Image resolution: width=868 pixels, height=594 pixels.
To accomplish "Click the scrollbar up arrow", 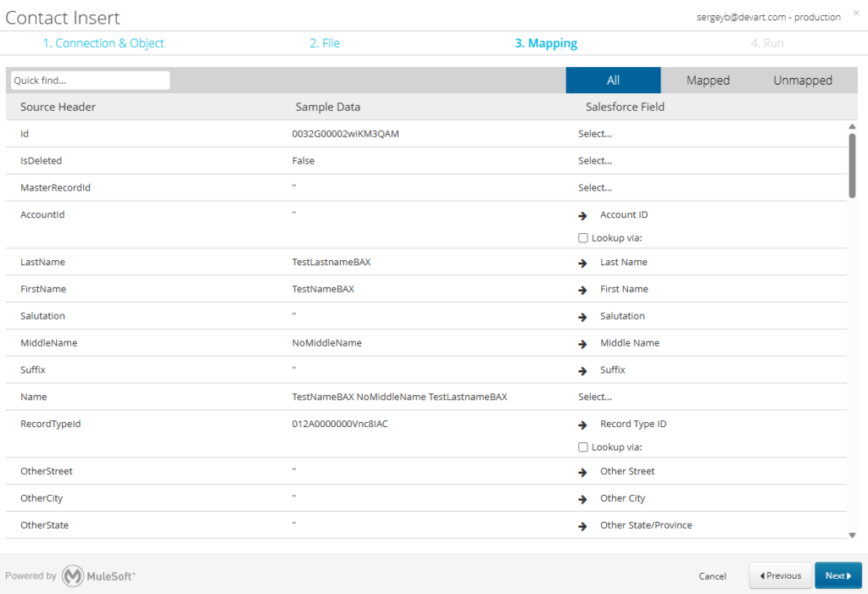I will pos(852,127).
